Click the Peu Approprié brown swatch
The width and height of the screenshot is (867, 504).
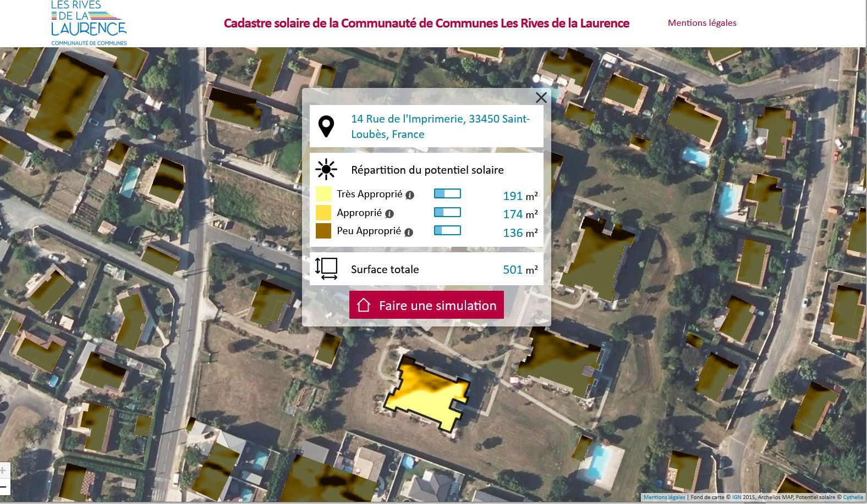click(323, 231)
